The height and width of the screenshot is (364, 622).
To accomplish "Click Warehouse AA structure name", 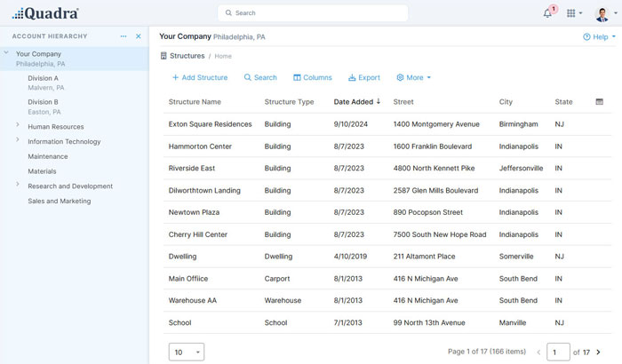I will [x=193, y=300].
